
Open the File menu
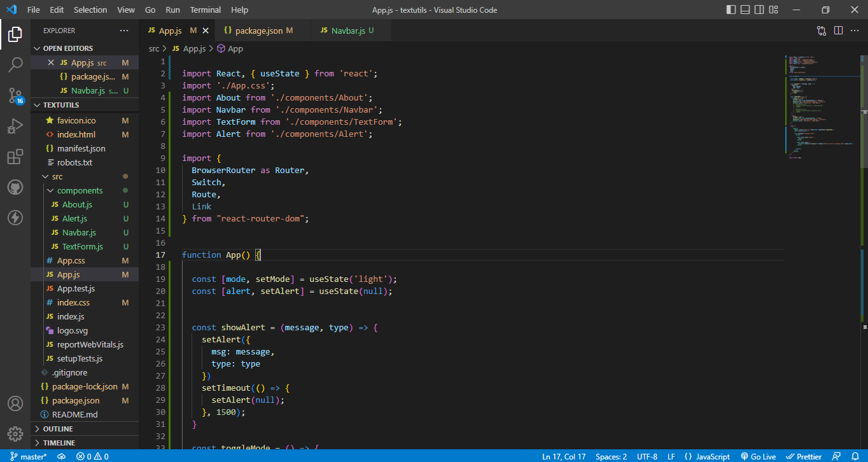click(x=34, y=10)
